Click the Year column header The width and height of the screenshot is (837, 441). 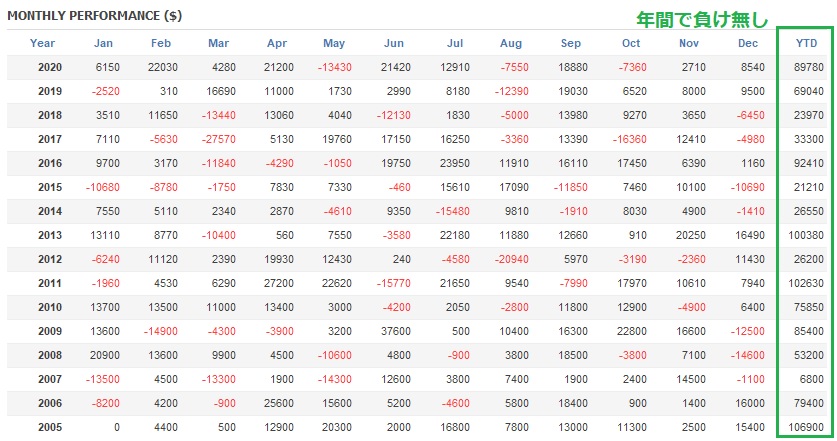42,43
